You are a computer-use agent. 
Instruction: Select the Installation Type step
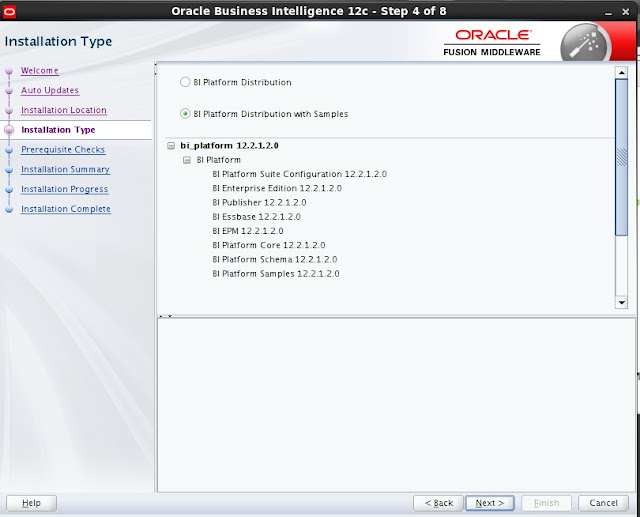coord(58,130)
